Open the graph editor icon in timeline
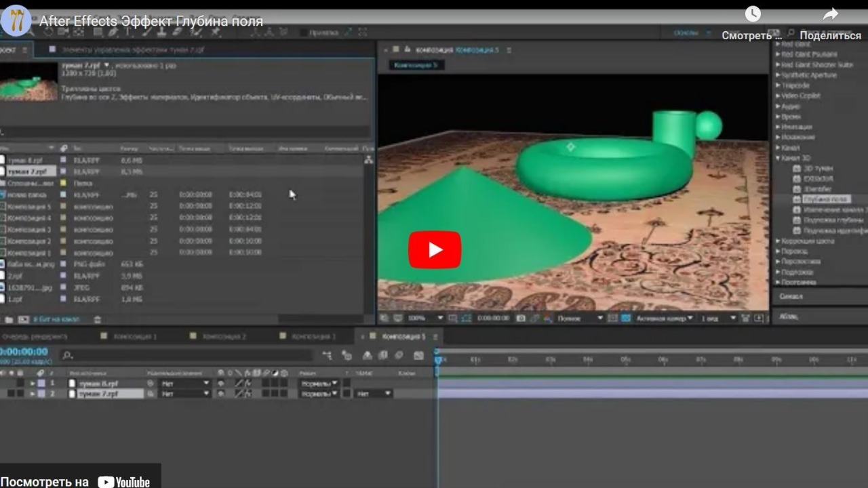868x488 pixels. (418, 355)
